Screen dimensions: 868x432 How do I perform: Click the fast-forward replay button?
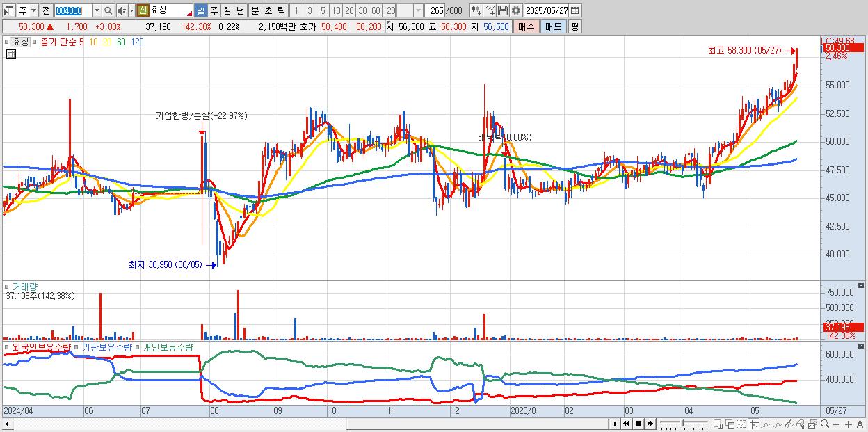click(650, 424)
